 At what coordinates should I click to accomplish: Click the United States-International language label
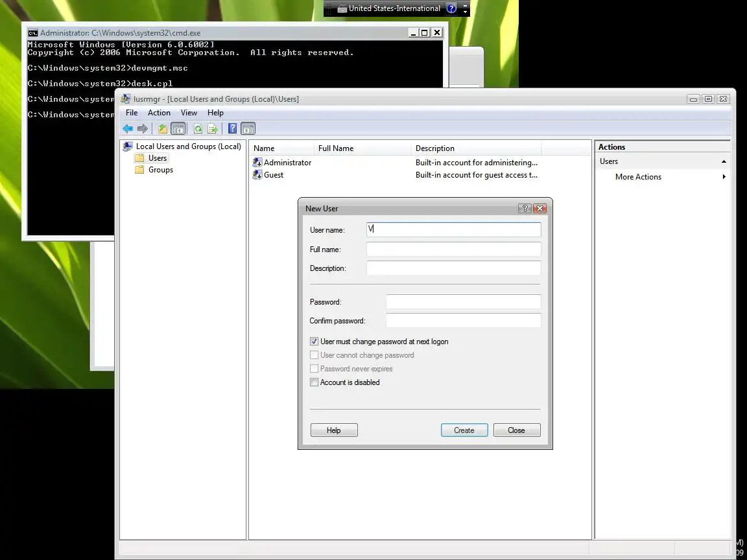(x=394, y=8)
